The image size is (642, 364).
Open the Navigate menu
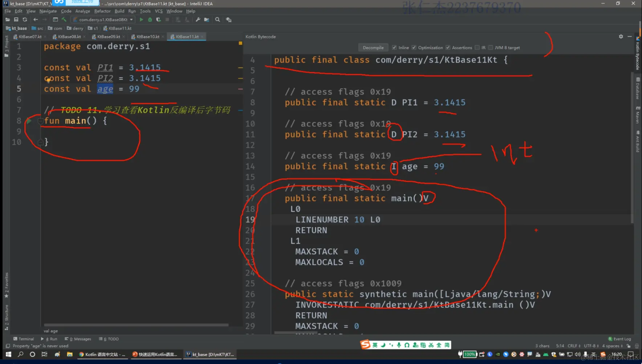(x=48, y=11)
